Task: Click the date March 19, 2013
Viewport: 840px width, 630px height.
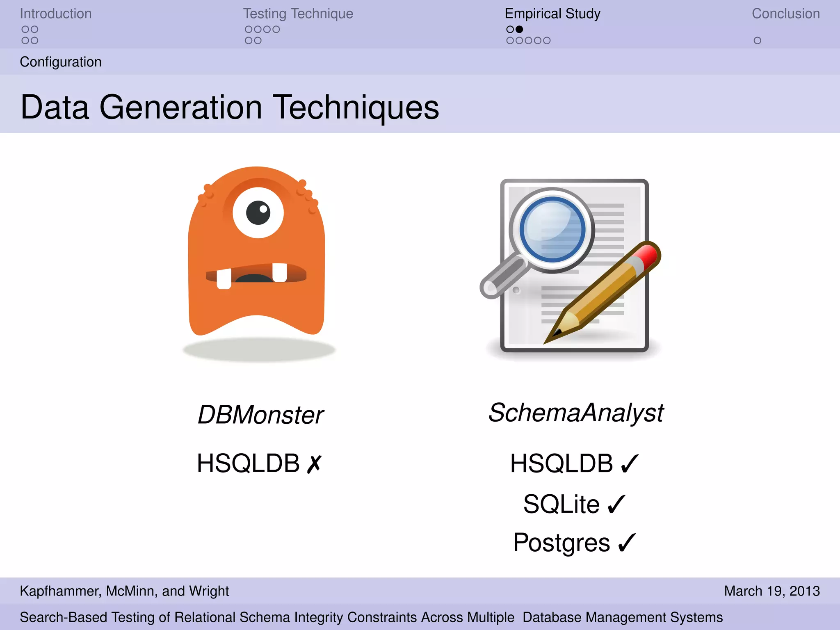Action: [x=772, y=591]
